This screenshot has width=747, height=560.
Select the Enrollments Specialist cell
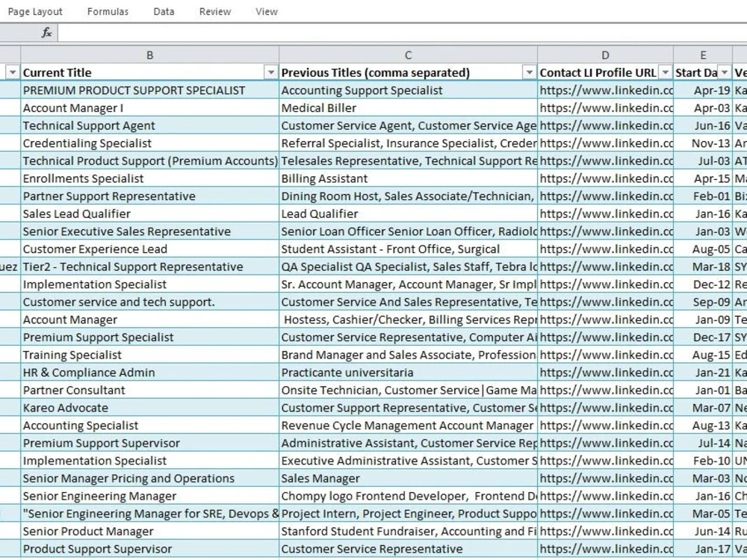pyautogui.click(x=149, y=178)
